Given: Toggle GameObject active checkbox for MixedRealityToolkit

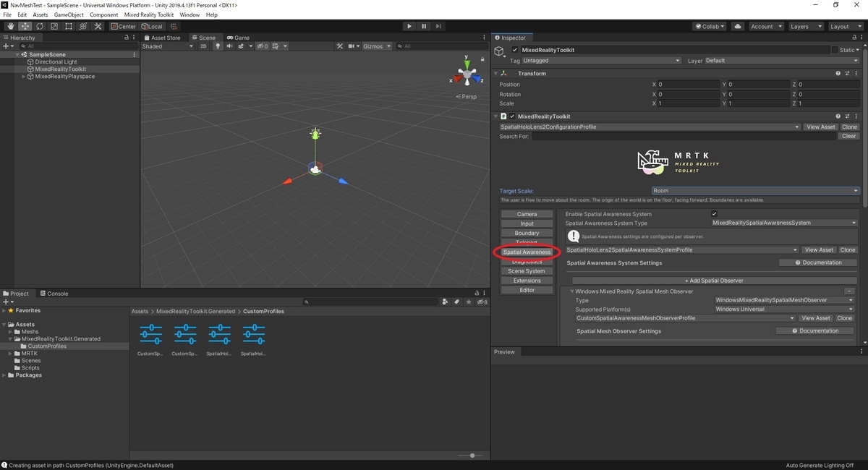Looking at the screenshot, I should point(515,50).
